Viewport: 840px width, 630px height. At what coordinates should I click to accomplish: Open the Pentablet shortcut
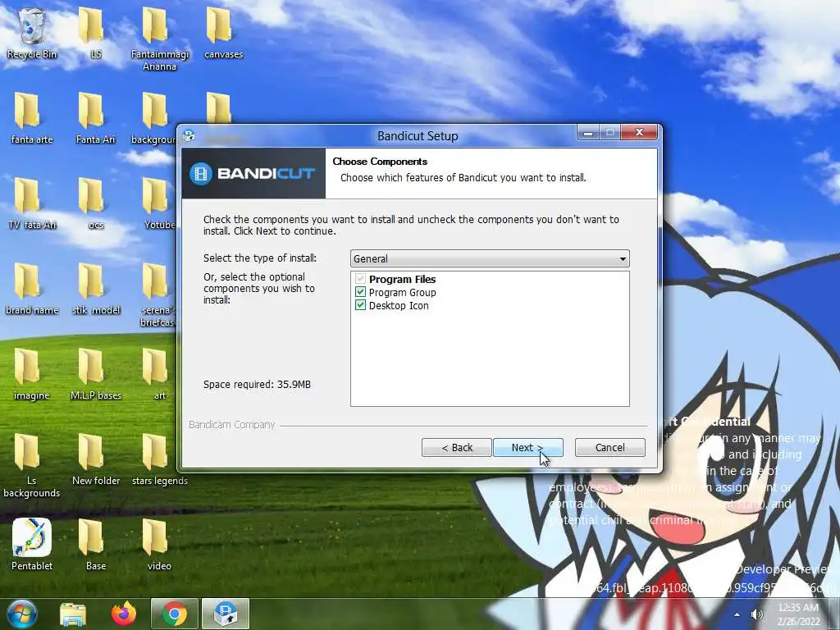coord(32,545)
